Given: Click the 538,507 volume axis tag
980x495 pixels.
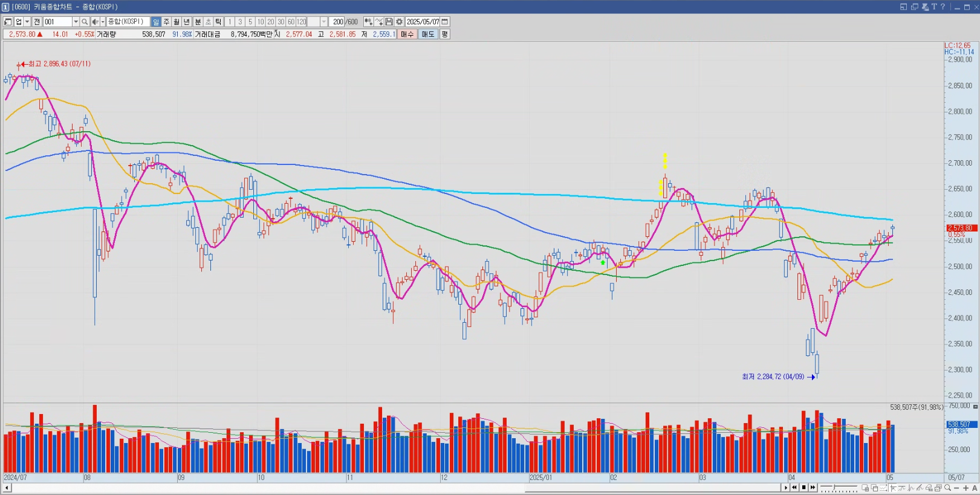Looking at the screenshot, I should 961,424.
